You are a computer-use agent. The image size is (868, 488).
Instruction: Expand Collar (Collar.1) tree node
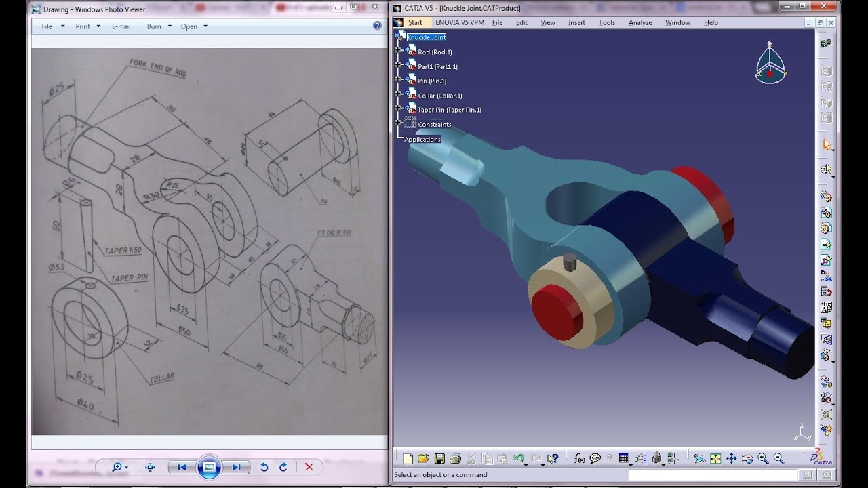pyautogui.click(x=399, y=94)
